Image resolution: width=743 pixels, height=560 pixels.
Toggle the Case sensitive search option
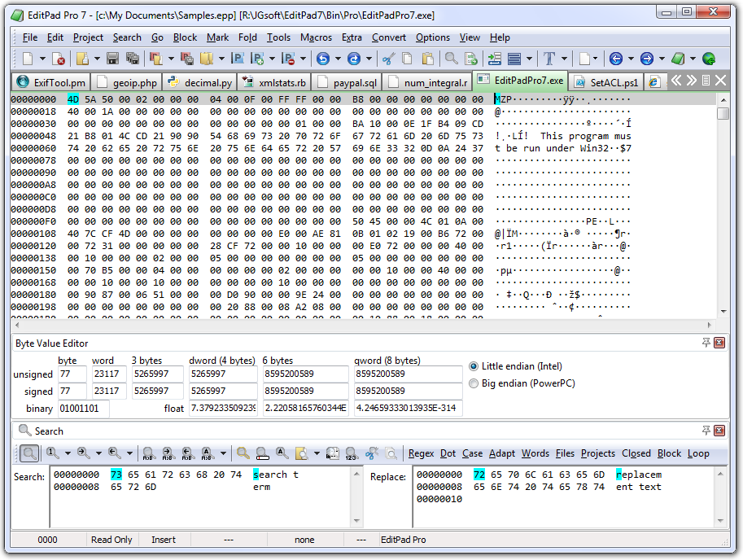tap(473, 453)
